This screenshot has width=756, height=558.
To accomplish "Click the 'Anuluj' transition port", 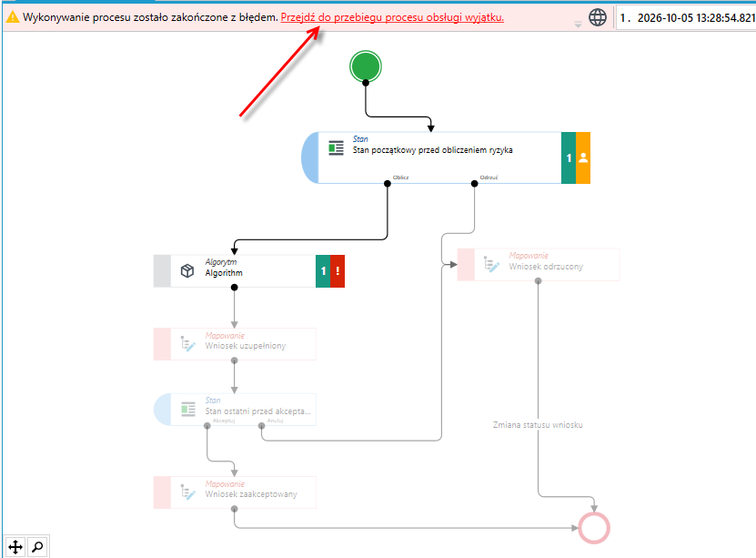I will tap(261, 426).
